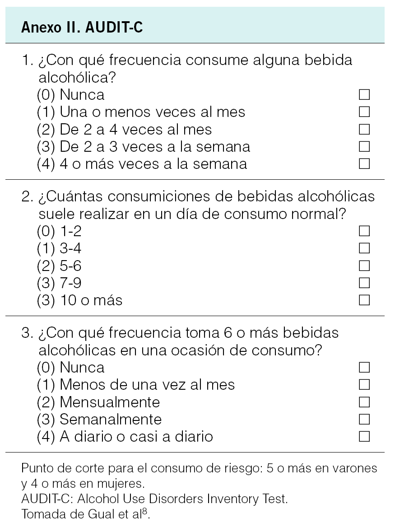Select the '5-6' consumiciones checkbox
This screenshot has width=395, height=532.
[364, 266]
